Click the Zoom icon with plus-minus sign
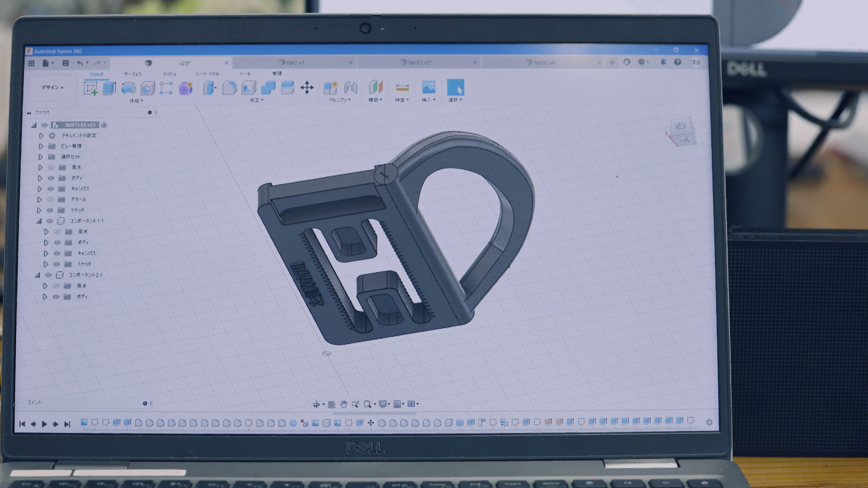This screenshot has height=488, width=868. click(x=355, y=404)
